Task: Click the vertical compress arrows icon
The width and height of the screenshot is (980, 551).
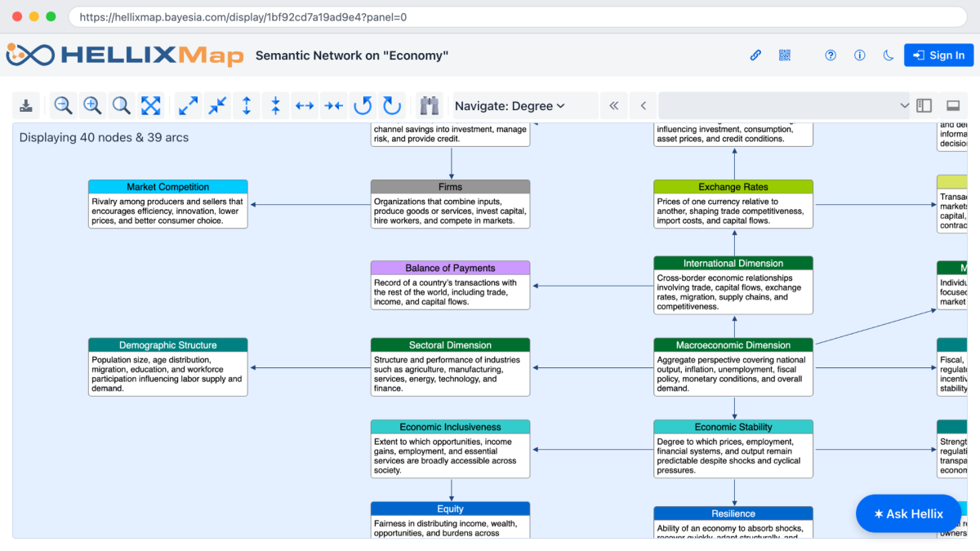Action: pyautogui.click(x=276, y=105)
